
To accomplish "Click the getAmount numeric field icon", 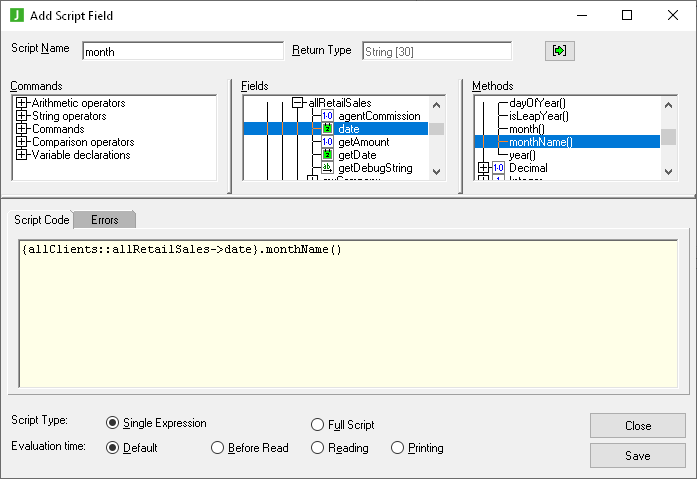I will coord(327,142).
